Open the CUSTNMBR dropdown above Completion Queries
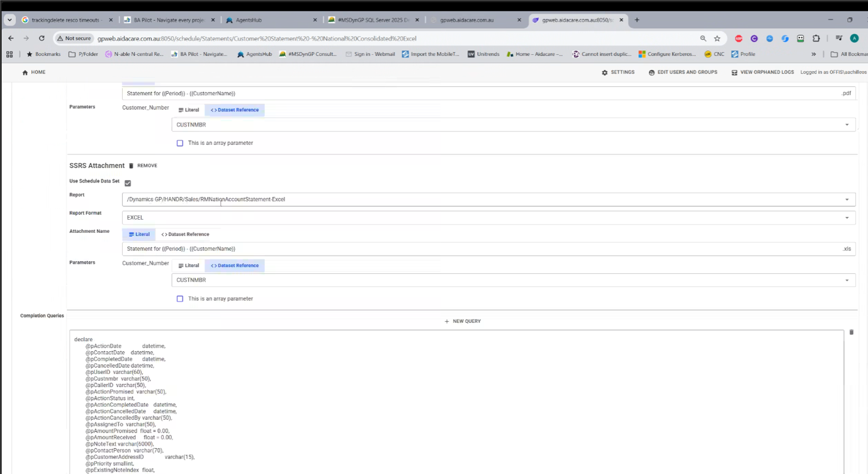This screenshot has height=474, width=868. 514,280
